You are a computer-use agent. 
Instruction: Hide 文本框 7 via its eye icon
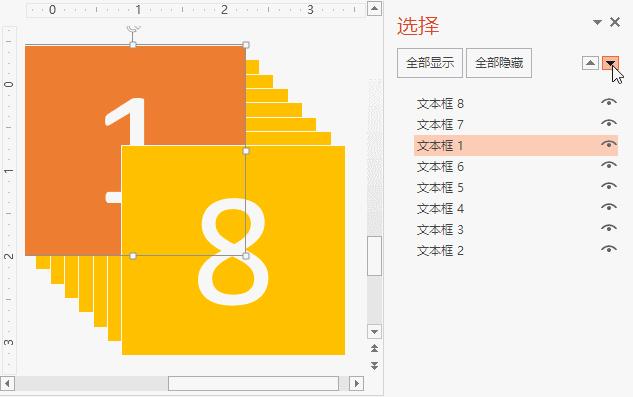click(609, 123)
